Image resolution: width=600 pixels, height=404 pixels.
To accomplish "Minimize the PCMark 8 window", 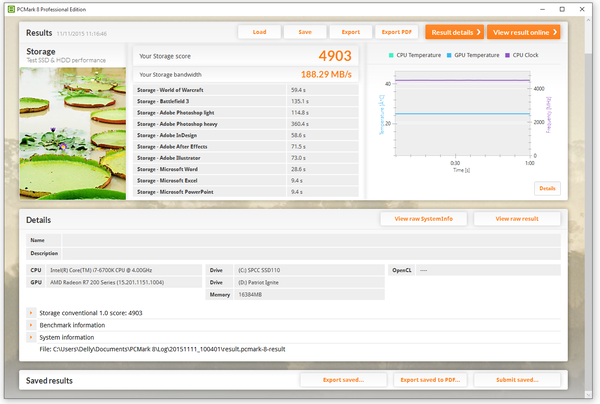I will click(542, 9).
